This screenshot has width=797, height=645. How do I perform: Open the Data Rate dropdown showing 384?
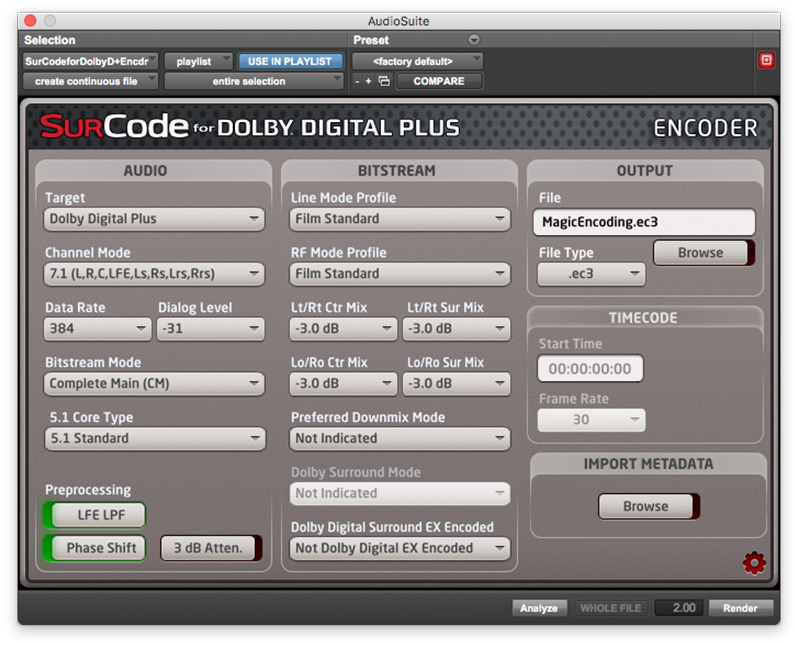98,329
